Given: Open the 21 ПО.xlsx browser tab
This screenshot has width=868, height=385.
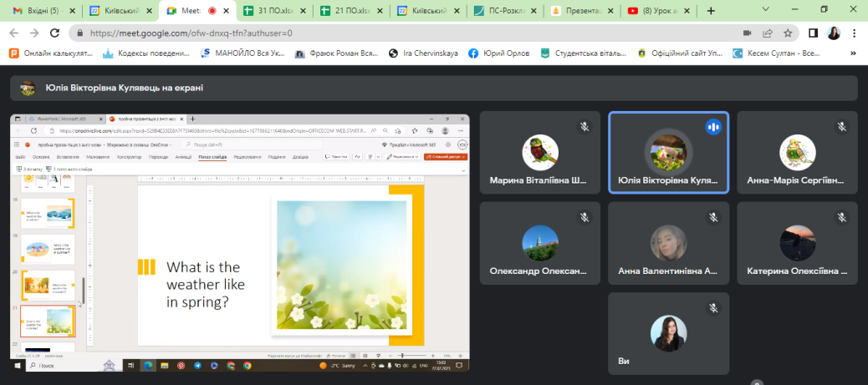Looking at the screenshot, I should (x=350, y=11).
